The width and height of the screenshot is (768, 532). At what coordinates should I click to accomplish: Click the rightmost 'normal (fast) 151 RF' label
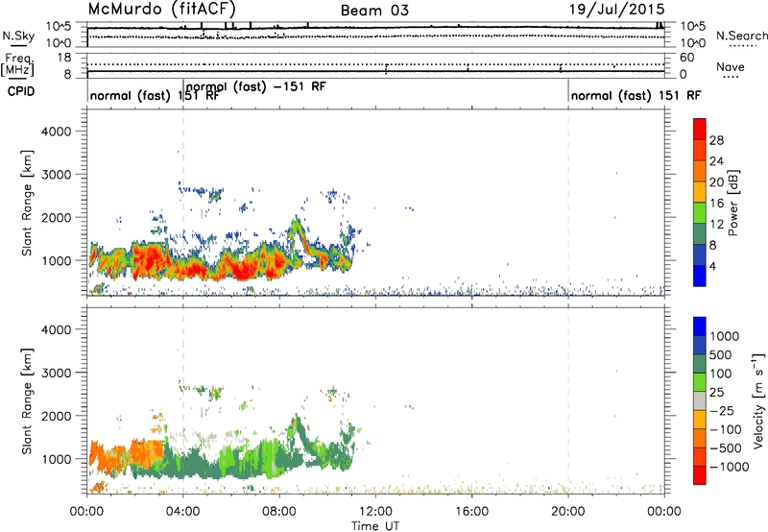[x=636, y=95]
